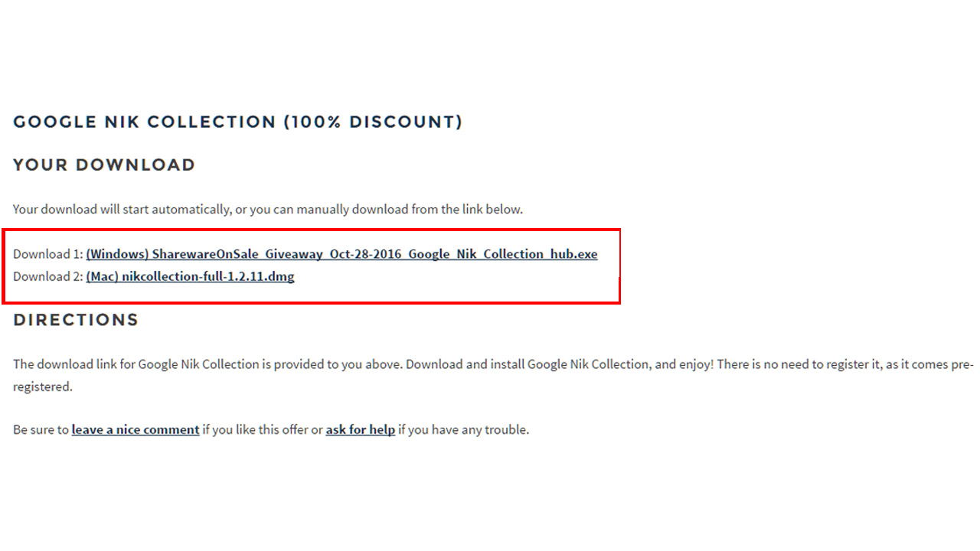
Task: Click the '(100% DISCOUNT)' text in title
Action: [x=374, y=122]
